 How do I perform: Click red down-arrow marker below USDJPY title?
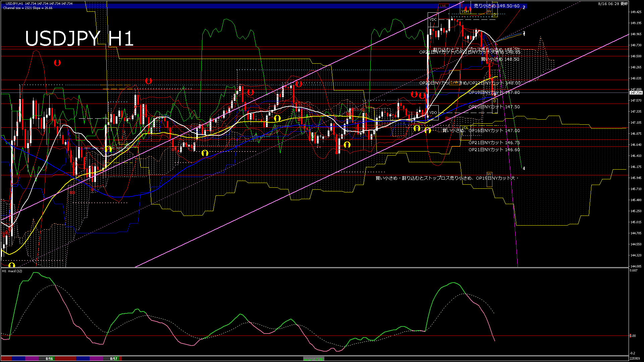57,63
